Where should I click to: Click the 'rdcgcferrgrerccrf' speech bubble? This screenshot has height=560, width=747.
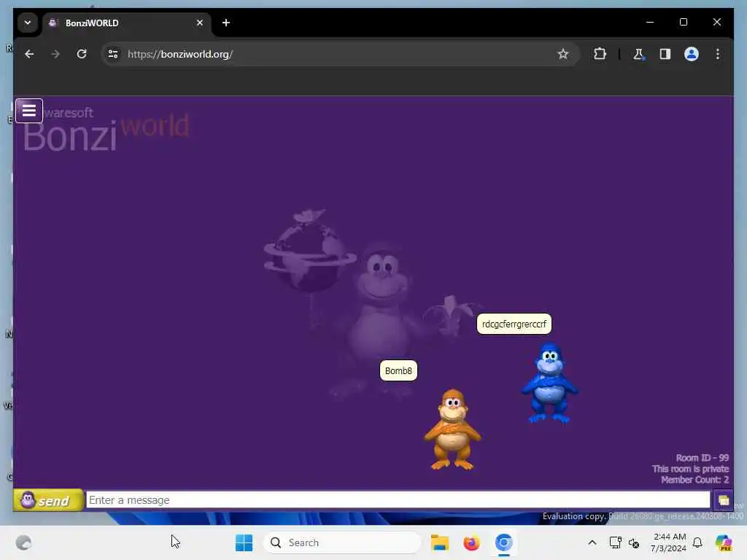pyautogui.click(x=514, y=324)
